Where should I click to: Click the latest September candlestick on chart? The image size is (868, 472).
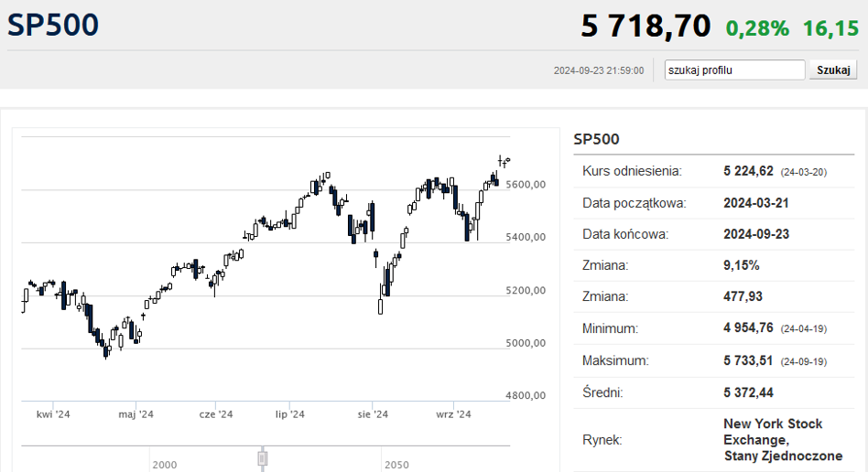[508, 160]
